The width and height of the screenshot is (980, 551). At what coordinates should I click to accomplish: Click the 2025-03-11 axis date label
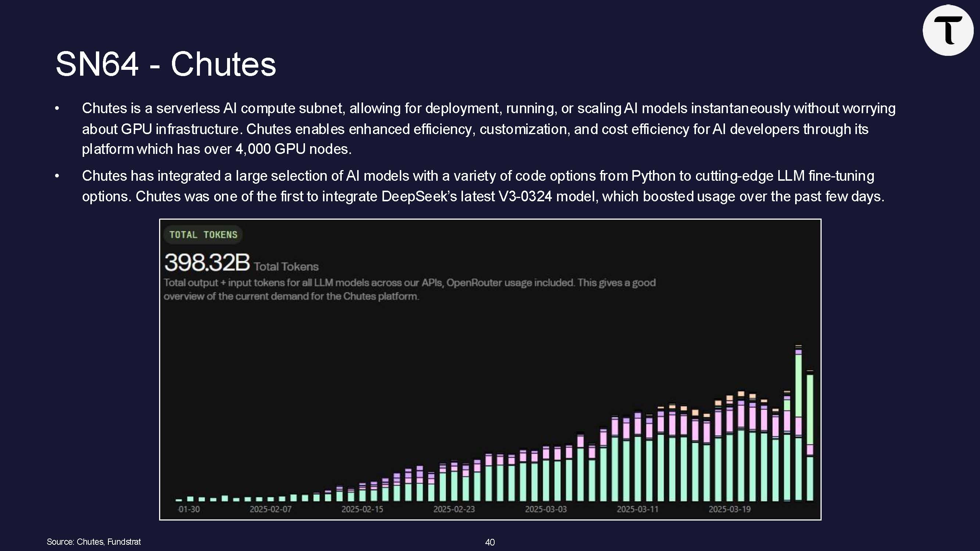tap(637, 509)
